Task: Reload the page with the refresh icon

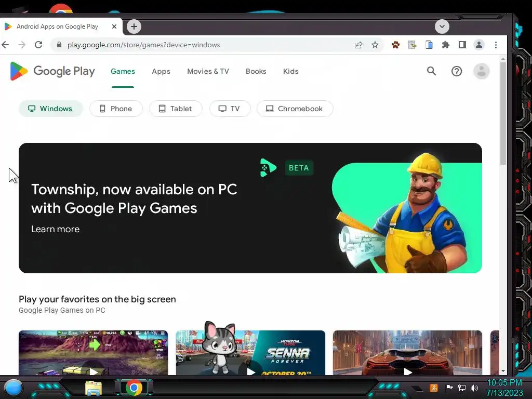Action: tap(38, 45)
